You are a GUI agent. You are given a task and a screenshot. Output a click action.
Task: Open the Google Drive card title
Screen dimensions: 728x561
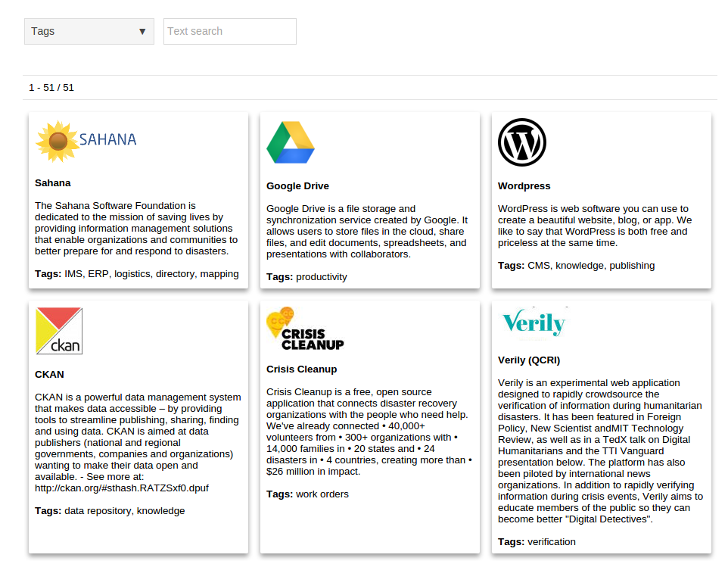297,186
